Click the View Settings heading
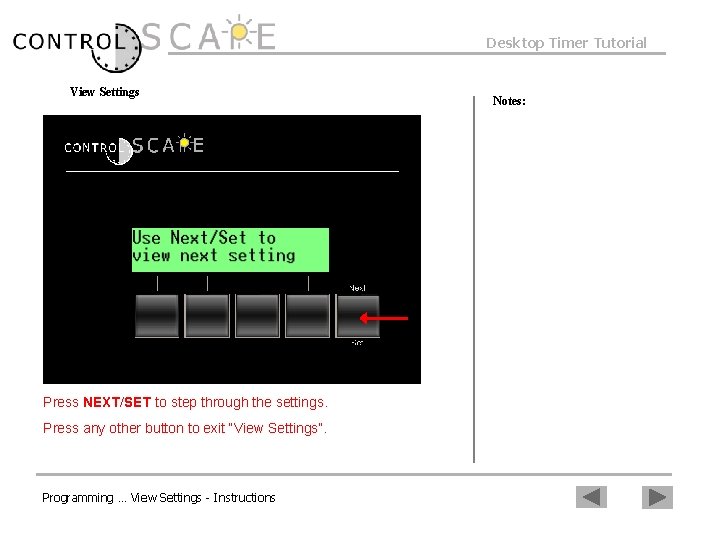The width and height of the screenshot is (720, 533). [x=105, y=92]
